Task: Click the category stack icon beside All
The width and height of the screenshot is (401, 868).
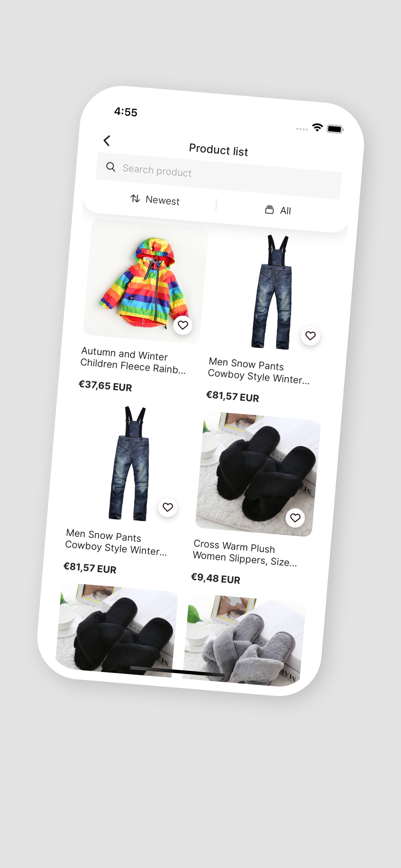Action: [269, 209]
